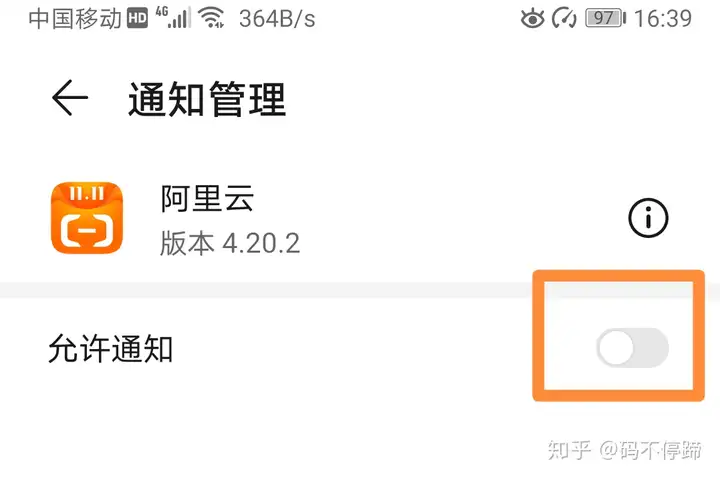Tap the 364B/s network speed indicator
The image size is (720, 480).
coord(277,19)
